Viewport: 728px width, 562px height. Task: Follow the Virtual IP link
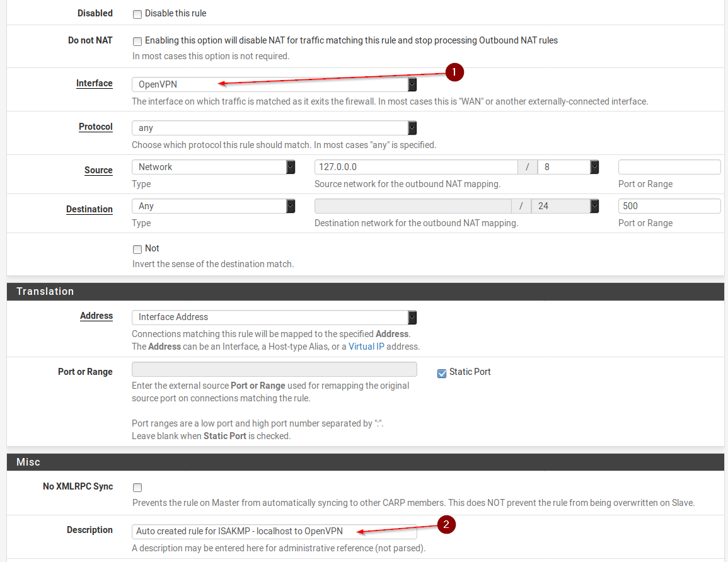pyautogui.click(x=366, y=347)
